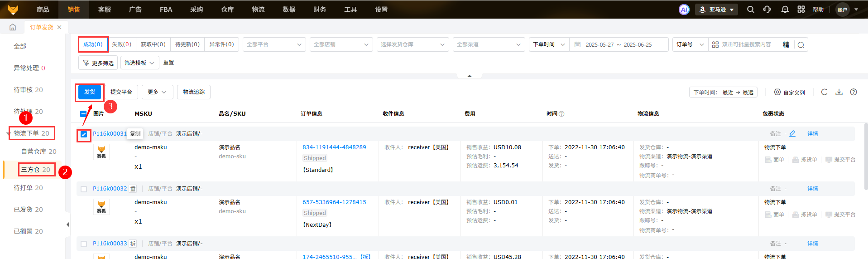The width and height of the screenshot is (868, 259).
Task: Open the 全部平台 dropdown
Action: pyautogui.click(x=274, y=44)
